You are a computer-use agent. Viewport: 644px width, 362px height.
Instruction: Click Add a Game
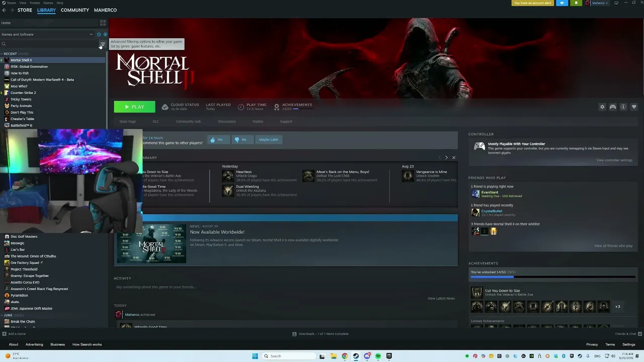click(x=14, y=334)
